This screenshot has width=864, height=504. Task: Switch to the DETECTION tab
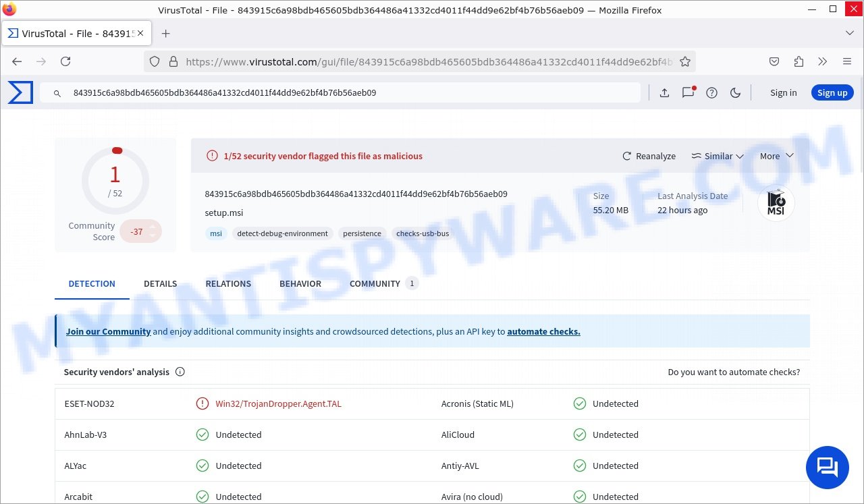(92, 283)
